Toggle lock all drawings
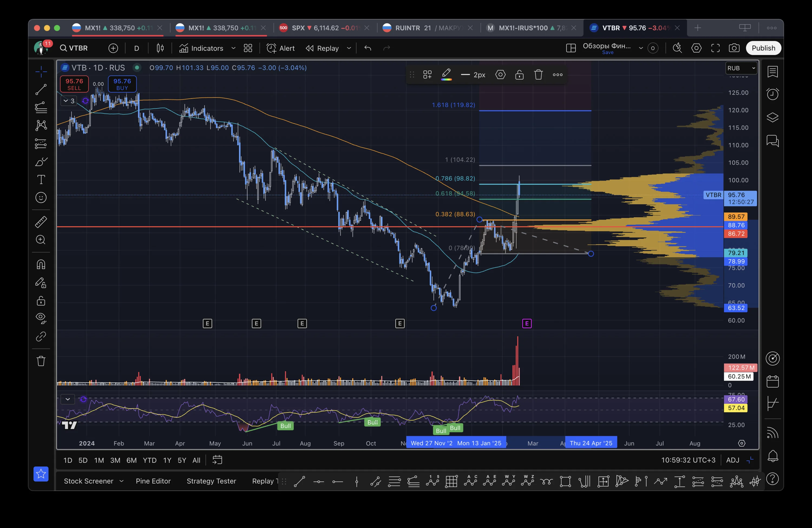The image size is (812, 528). pyautogui.click(x=41, y=301)
